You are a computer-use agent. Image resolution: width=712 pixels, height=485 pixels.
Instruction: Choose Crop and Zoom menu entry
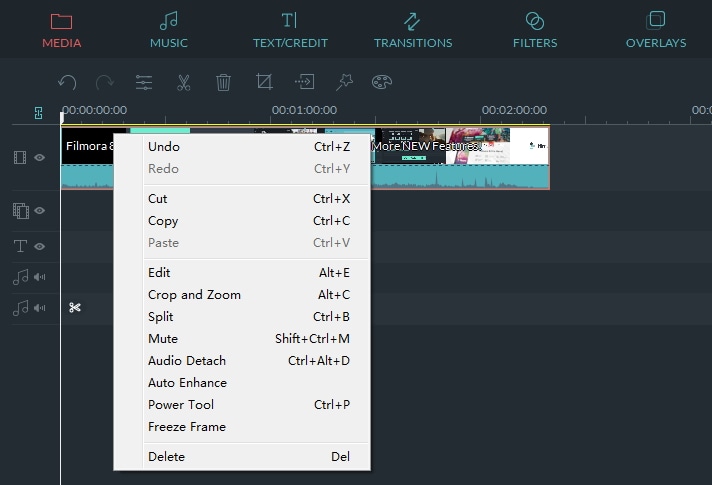[194, 295]
